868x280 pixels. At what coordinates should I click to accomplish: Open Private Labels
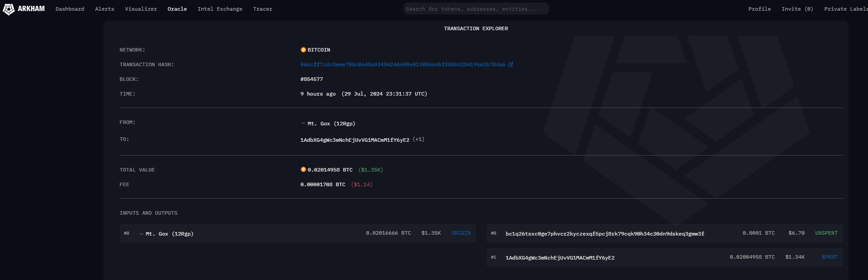(845, 9)
